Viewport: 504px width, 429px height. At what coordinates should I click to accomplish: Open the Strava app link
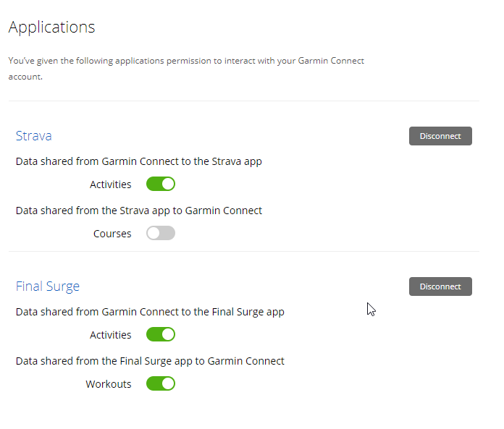[34, 136]
